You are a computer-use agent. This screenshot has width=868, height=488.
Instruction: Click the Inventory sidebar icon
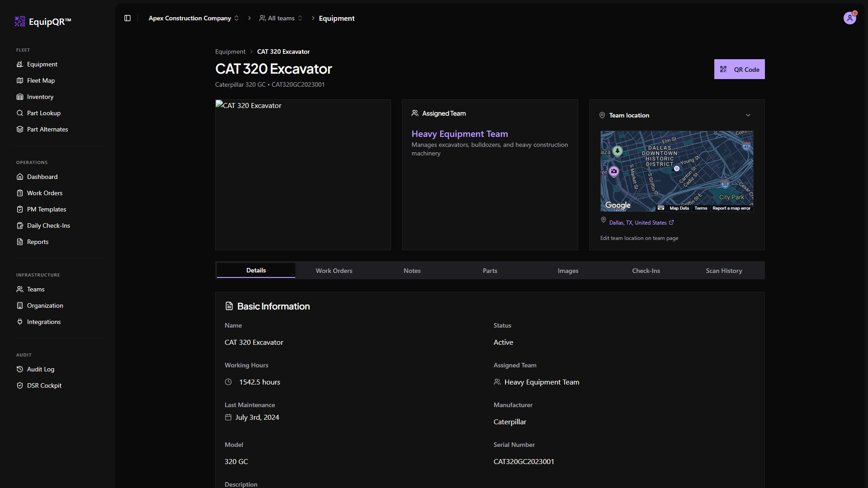pos(20,97)
